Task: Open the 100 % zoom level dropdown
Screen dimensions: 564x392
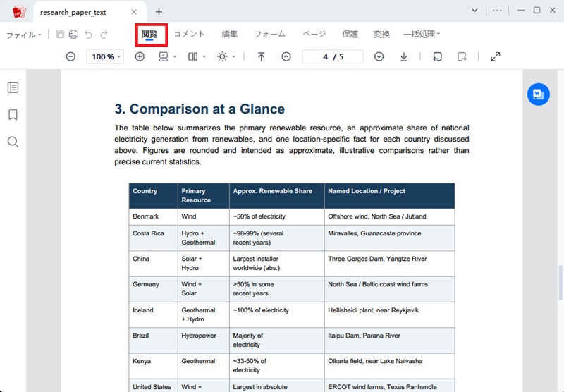Action: (105, 56)
